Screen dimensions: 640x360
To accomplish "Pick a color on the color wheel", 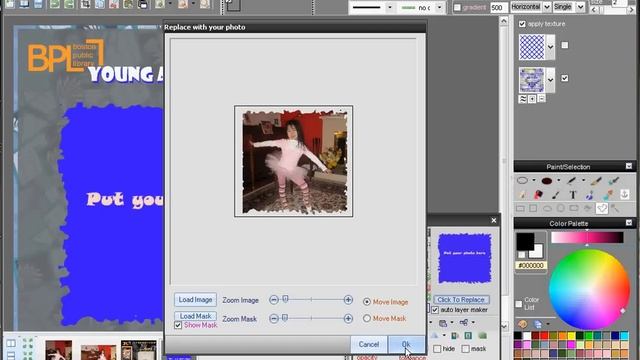I will tap(589, 289).
